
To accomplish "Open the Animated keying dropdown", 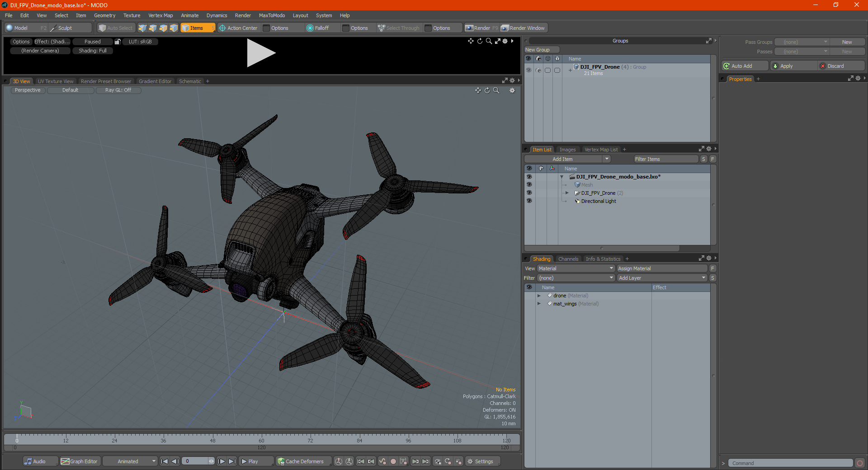I will 130,461.
